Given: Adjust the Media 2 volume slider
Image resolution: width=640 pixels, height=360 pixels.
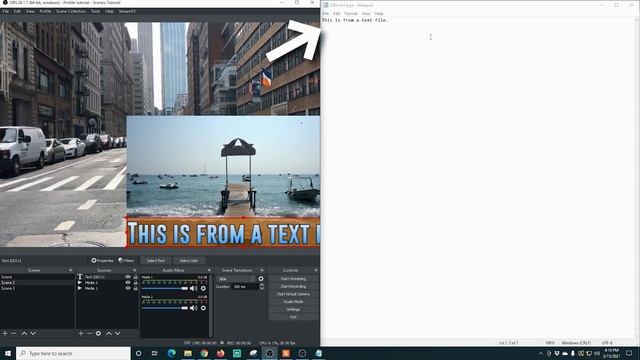Looking at the screenshot, I should pos(164,308).
